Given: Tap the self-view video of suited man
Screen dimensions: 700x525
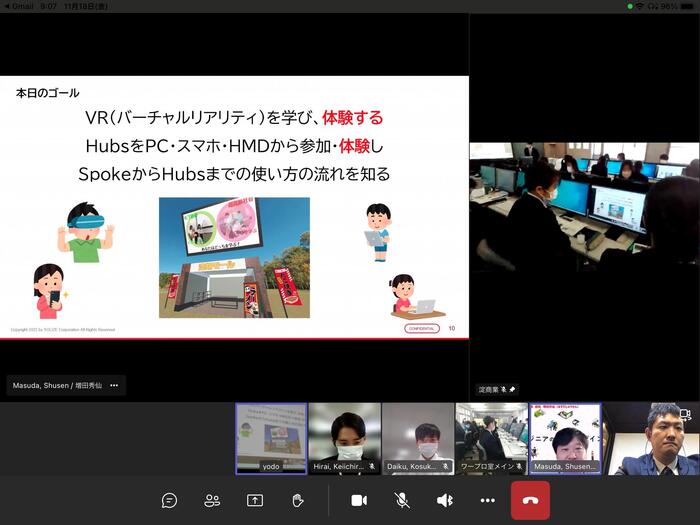Looking at the screenshot, I should 651,439.
